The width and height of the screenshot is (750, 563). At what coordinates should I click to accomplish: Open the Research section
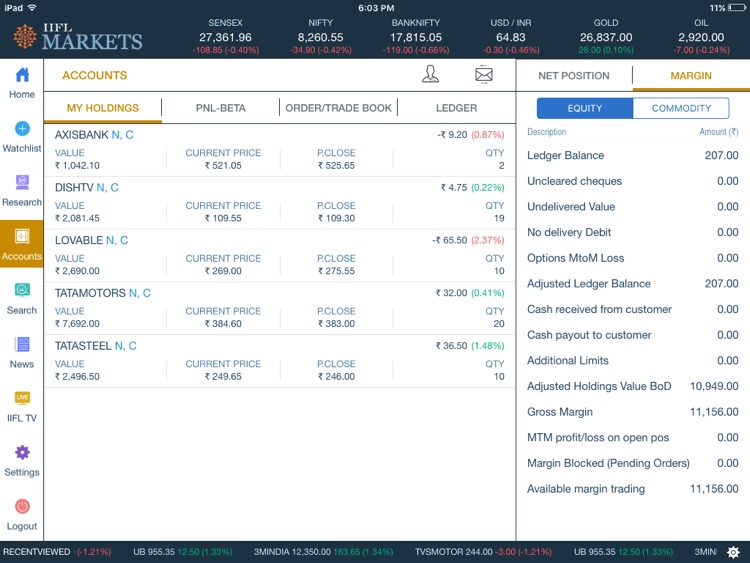[22, 191]
